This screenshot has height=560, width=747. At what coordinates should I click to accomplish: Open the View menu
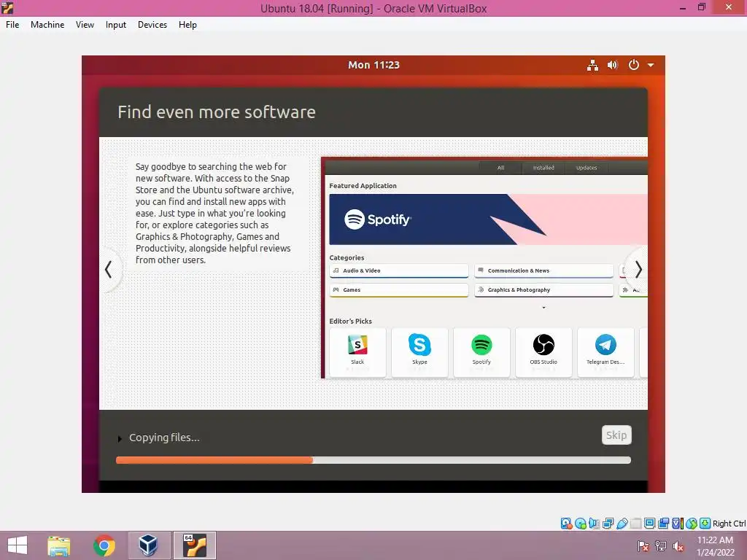click(x=85, y=25)
